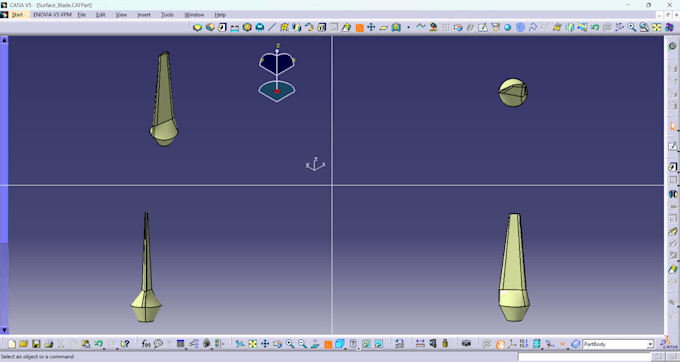Click the orange square icon in top toolbar
Screen dimensions: 680x362
coord(359,28)
